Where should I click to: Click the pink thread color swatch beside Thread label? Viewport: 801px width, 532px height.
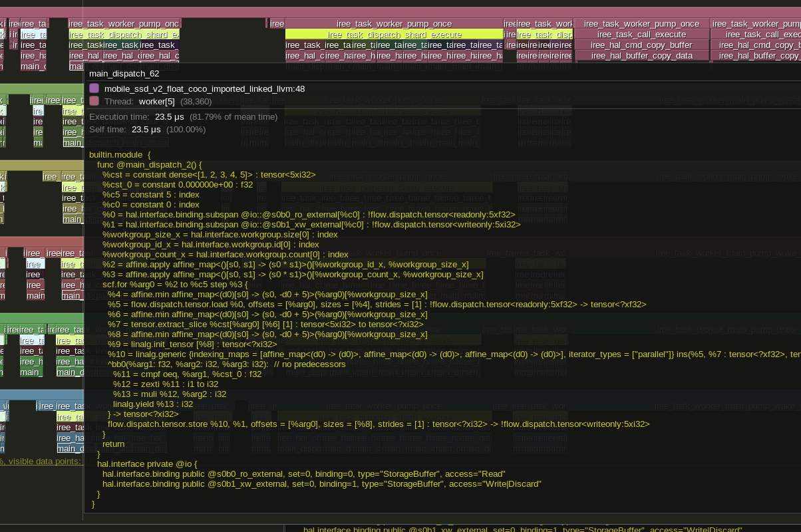(94, 101)
